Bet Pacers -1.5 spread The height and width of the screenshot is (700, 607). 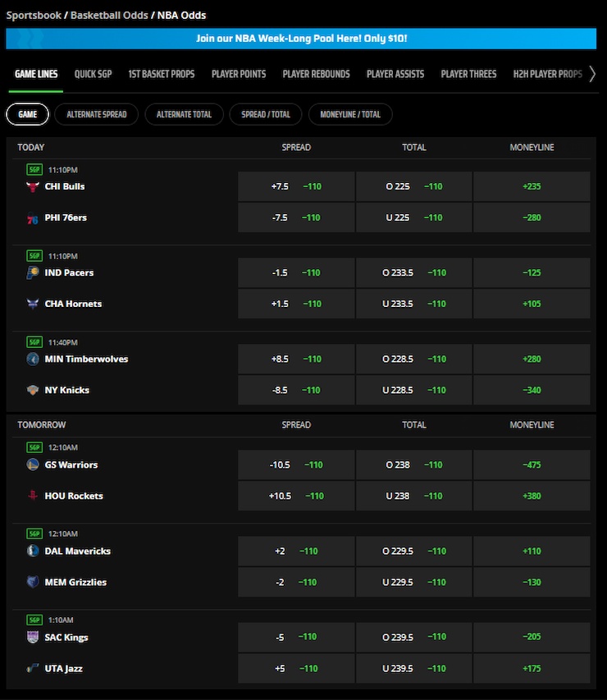[296, 272]
